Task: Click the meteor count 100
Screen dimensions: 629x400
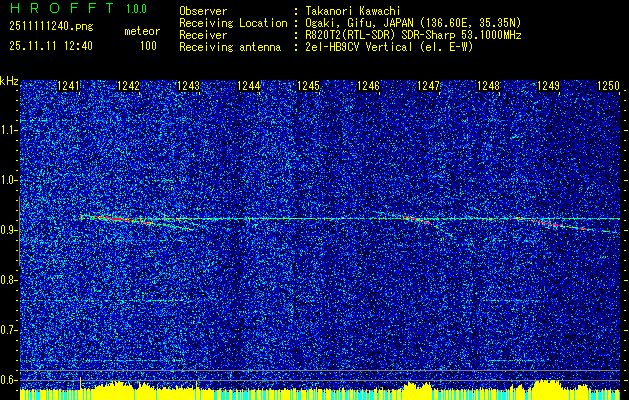Action: (148, 46)
